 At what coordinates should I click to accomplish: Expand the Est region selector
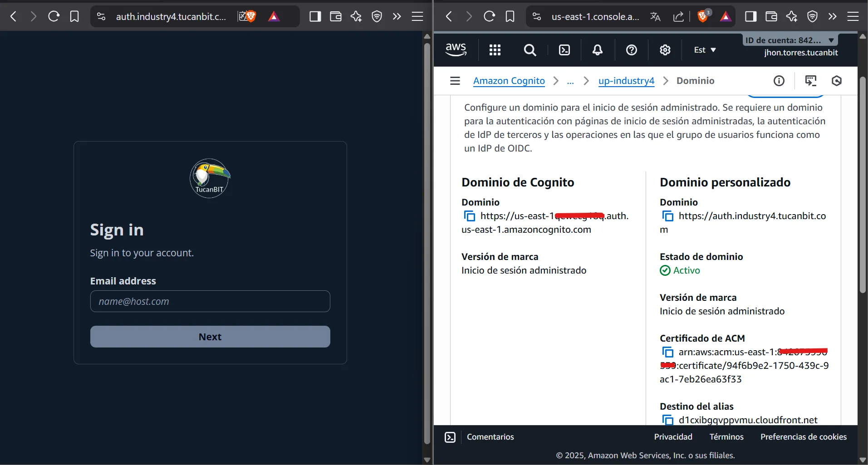click(x=704, y=50)
